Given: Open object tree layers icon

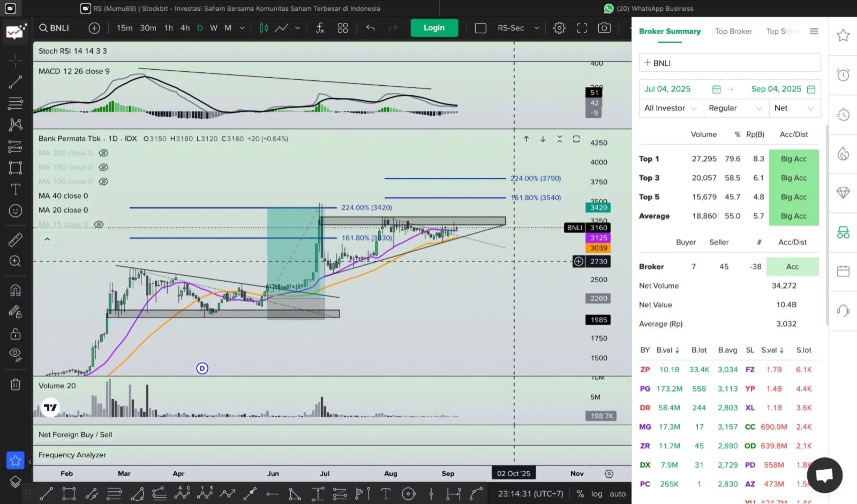Looking at the screenshot, I should [16, 482].
